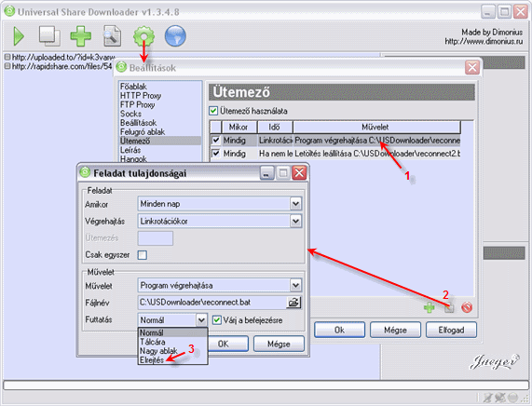This screenshot has height=406, width=532.
Task: Open FTP Proxy settings category
Action: (x=137, y=105)
